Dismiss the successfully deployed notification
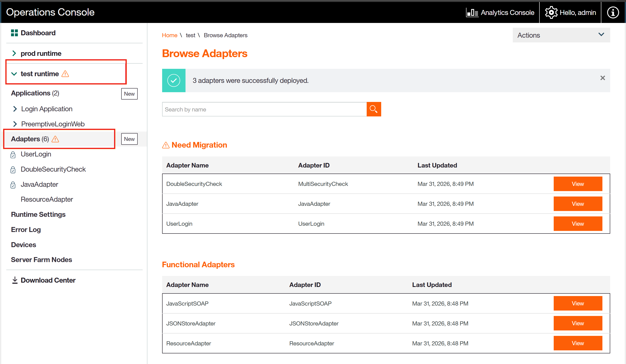Screen dimensions: 626x364 coord(602,78)
